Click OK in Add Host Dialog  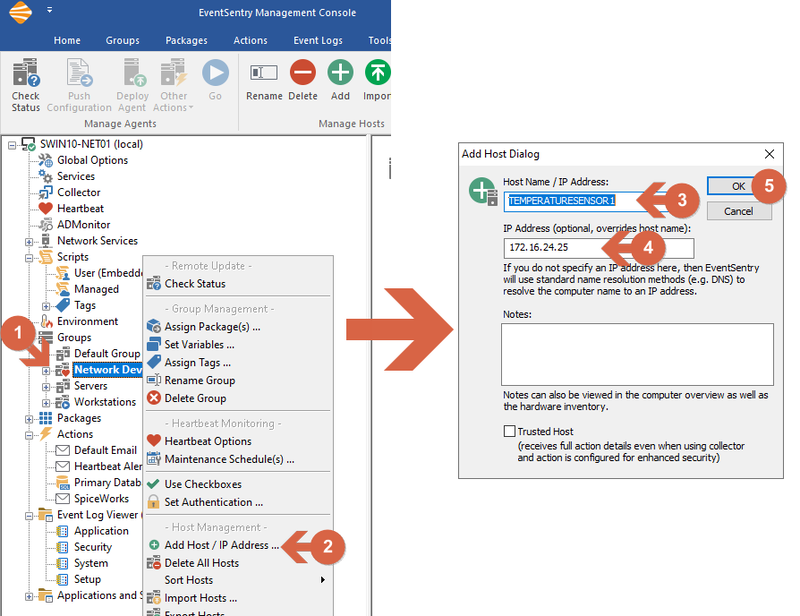738,186
